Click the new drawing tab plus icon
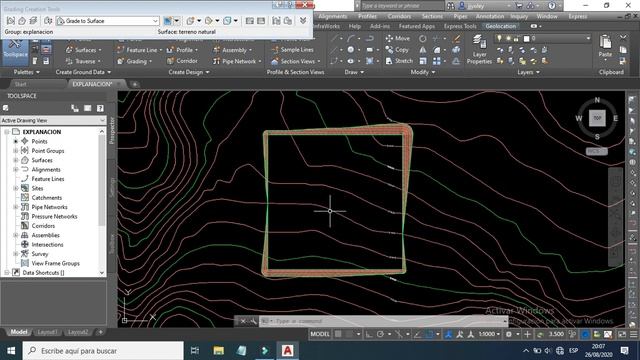 click(135, 84)
